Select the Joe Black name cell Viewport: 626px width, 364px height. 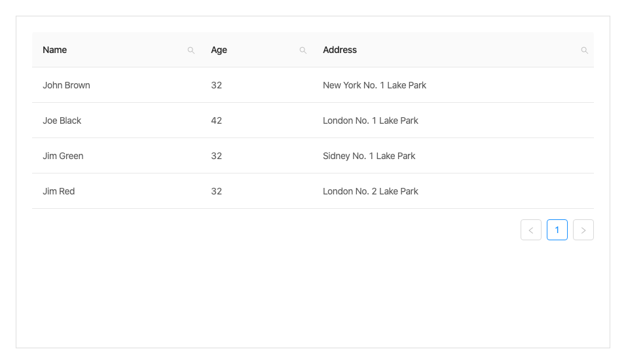click(62, 120)
